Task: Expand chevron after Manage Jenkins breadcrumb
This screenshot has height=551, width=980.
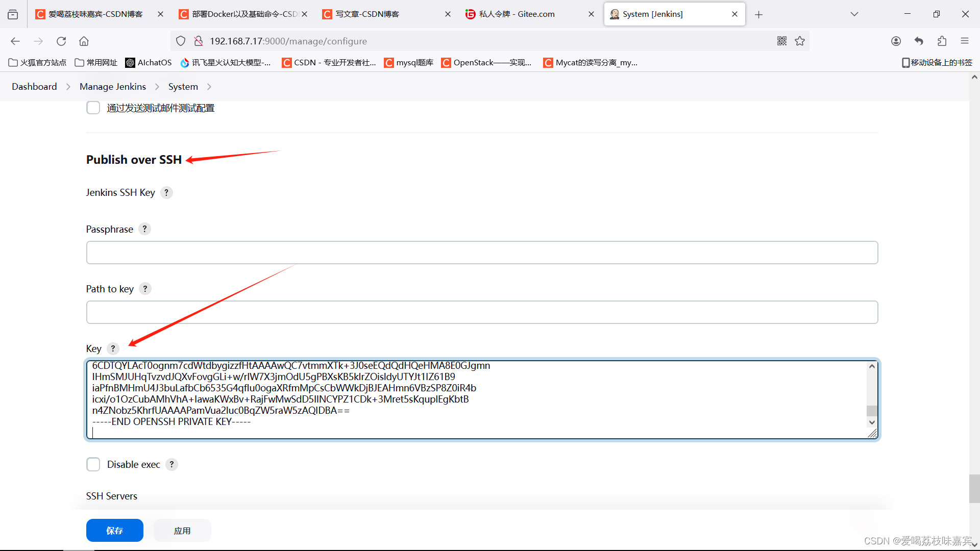Action: point(157,87)
